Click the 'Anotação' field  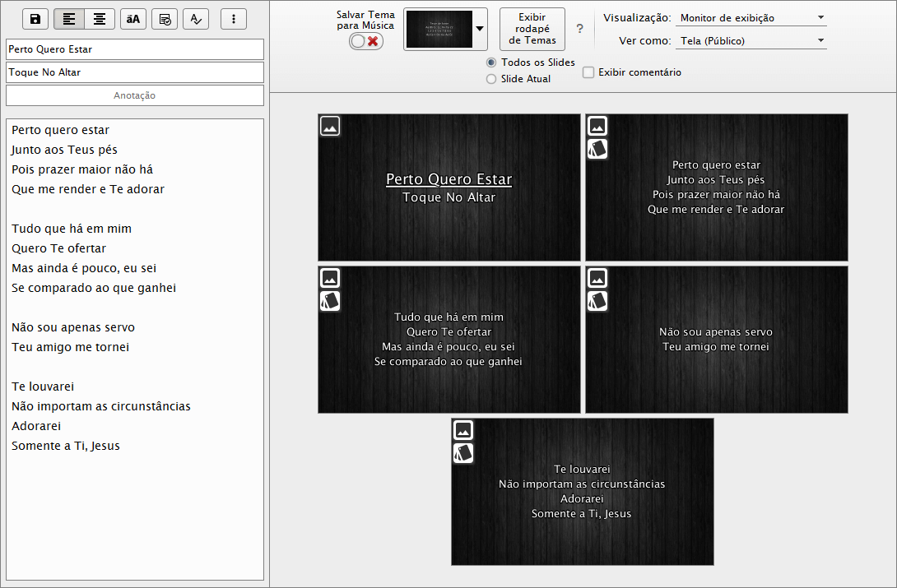[135, 95]
